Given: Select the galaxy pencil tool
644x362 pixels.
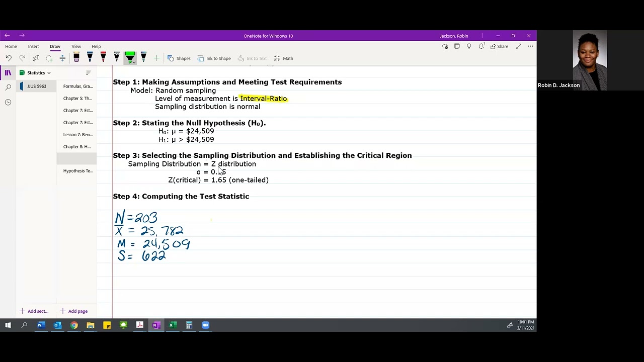Looking at the screenshot, I should pyautogui.click(x=117, y=58).
